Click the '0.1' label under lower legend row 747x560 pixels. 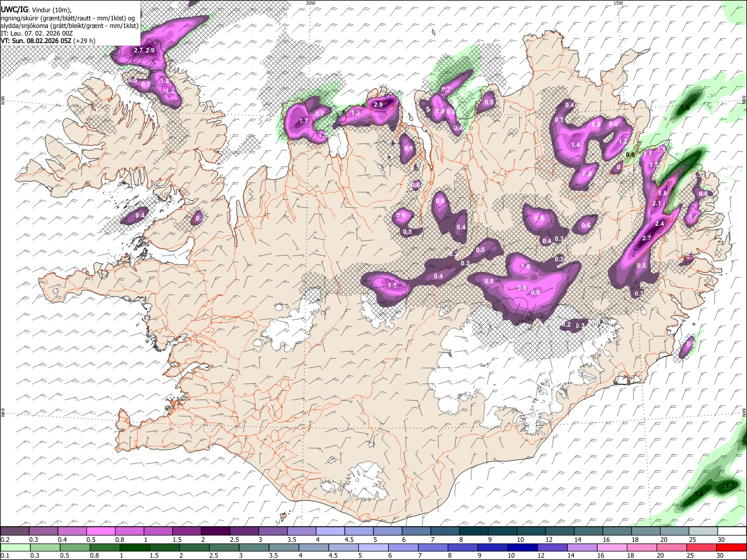5,556
